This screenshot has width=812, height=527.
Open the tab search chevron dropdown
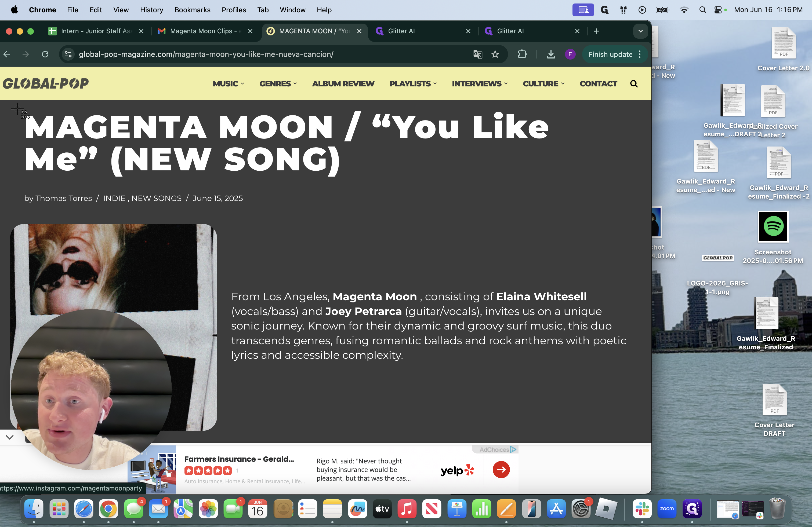(x=640, y=31)
